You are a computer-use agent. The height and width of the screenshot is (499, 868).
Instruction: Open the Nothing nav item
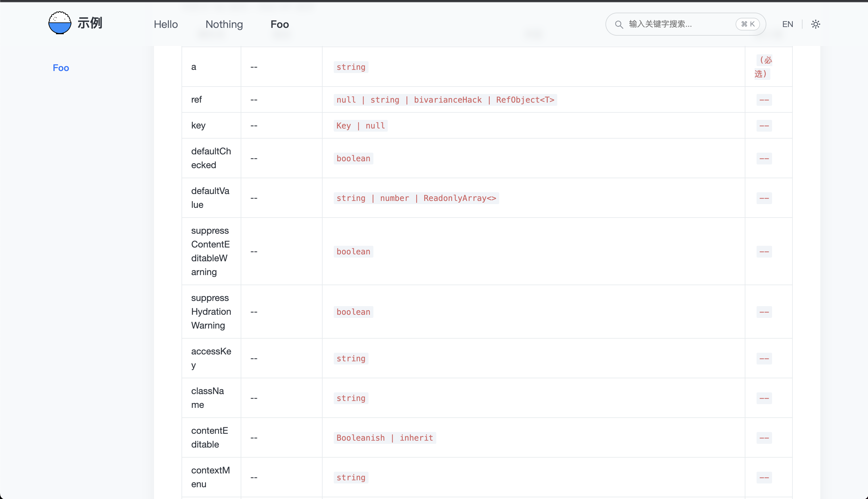tap(224, 24)
